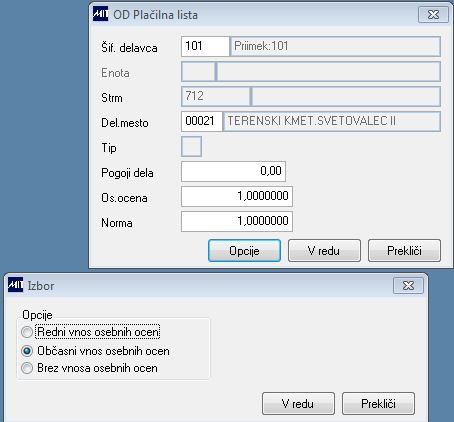Click the Enota label
454x422 pixels.
115,73
